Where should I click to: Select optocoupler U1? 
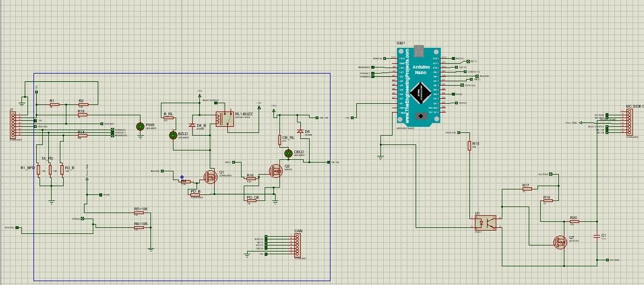[x=485, y=222]
